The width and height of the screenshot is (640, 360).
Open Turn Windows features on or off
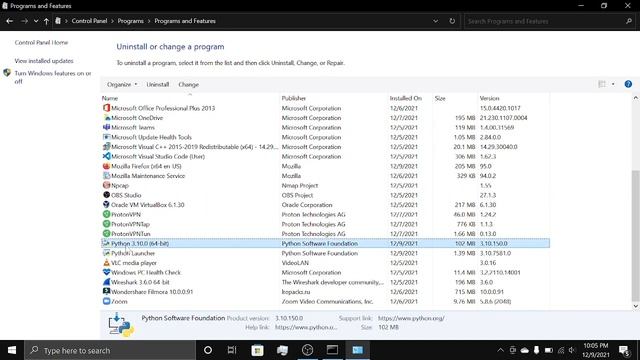click(53, 77)
